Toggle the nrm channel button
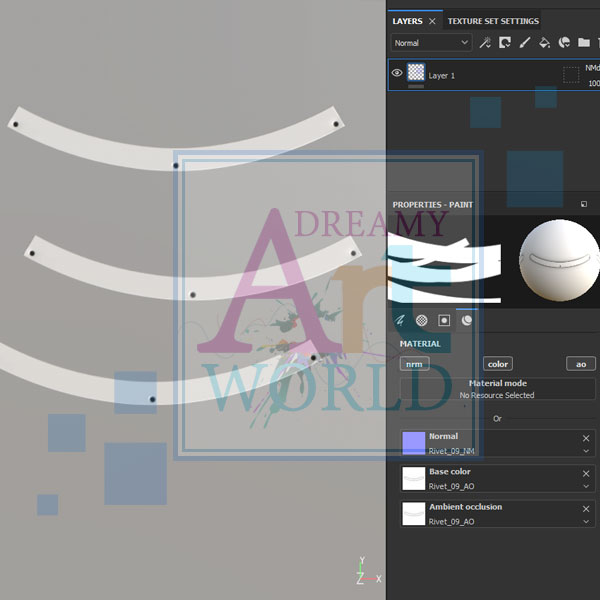The width and height of the screenshot is (600, 600). pos(413,364)
